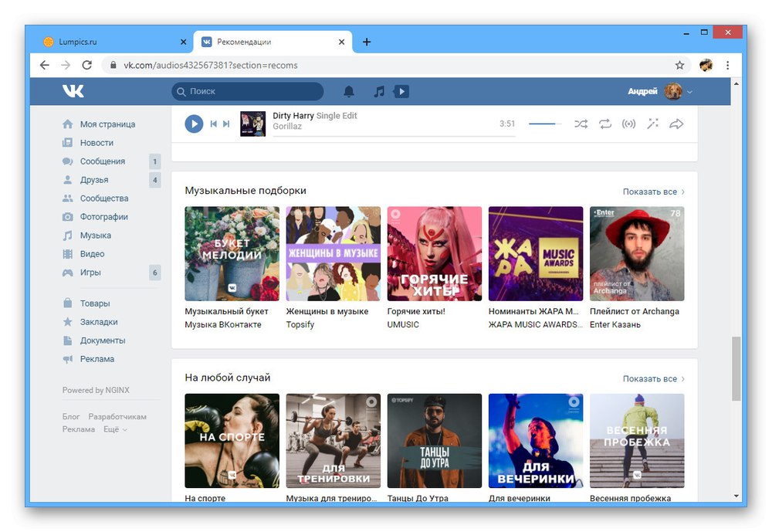This screenshot has width=772, height=532.
Task: Go back in browser
Action: (44, 65)
